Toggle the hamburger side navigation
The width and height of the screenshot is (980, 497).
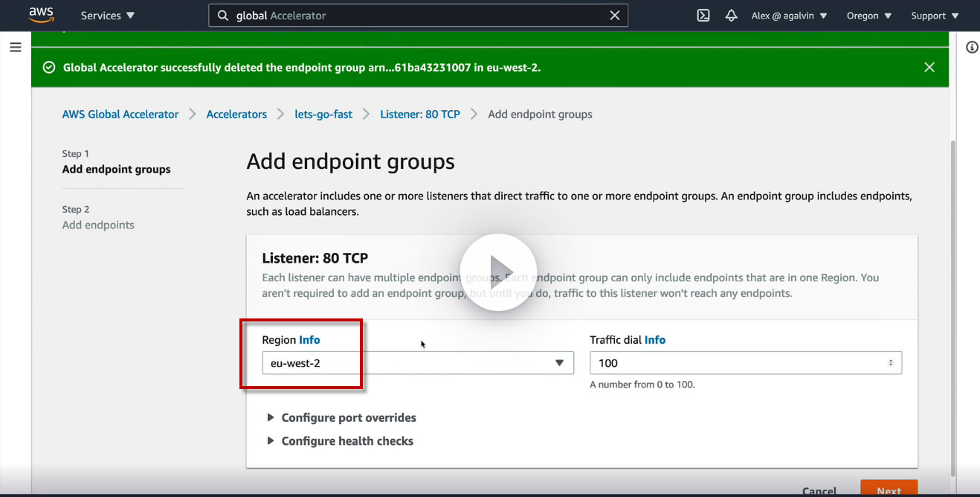15,48
